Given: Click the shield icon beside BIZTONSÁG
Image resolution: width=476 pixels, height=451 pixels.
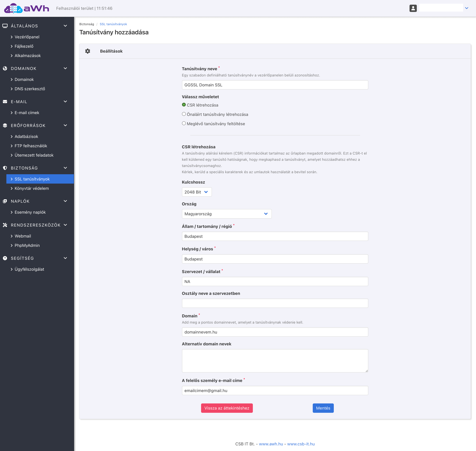Looking at the screenshot, I should coord(5,168).
